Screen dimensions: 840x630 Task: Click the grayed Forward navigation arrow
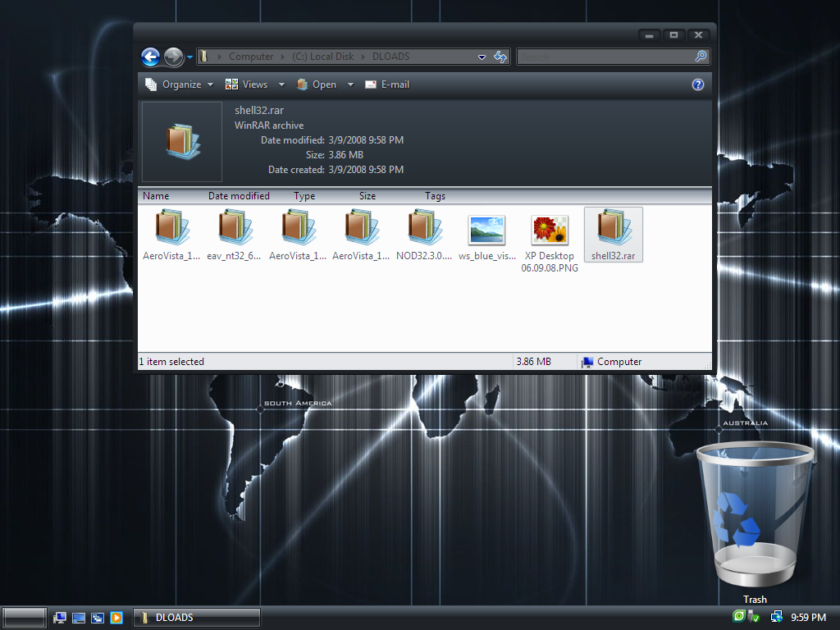(x=173, y=57)
